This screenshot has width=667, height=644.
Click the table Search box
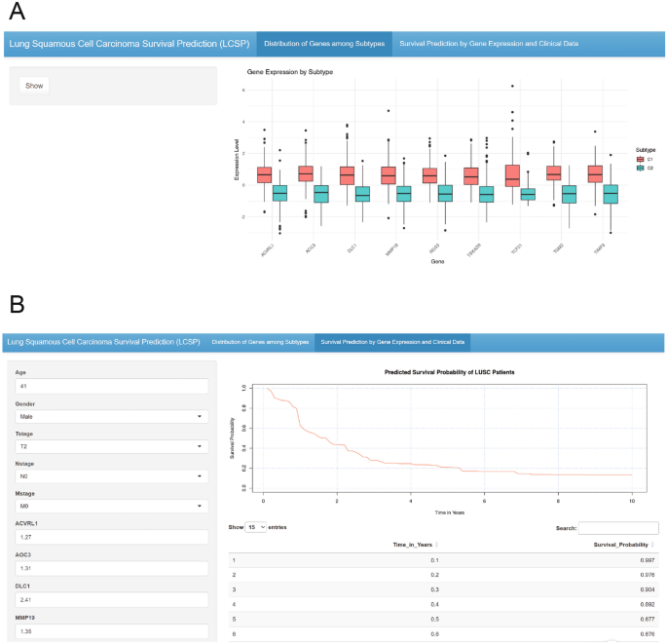[x=618, y=528]
